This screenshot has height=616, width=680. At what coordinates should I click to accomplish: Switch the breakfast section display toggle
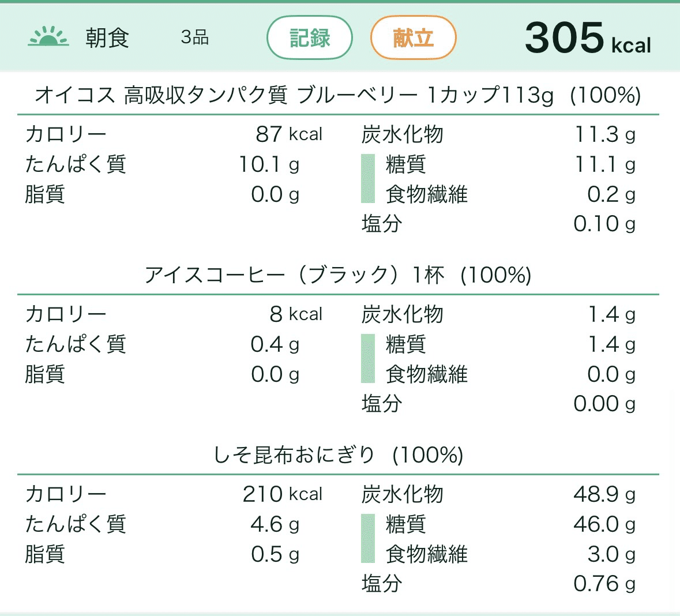point(309,37)
